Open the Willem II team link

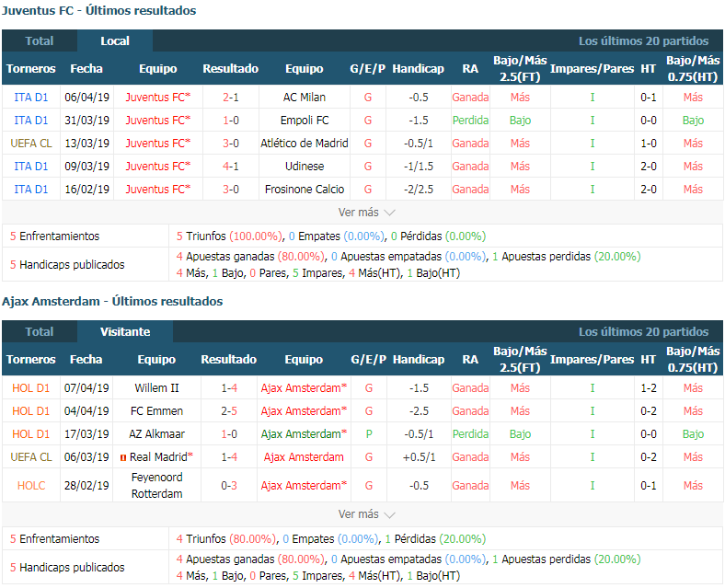156,387
